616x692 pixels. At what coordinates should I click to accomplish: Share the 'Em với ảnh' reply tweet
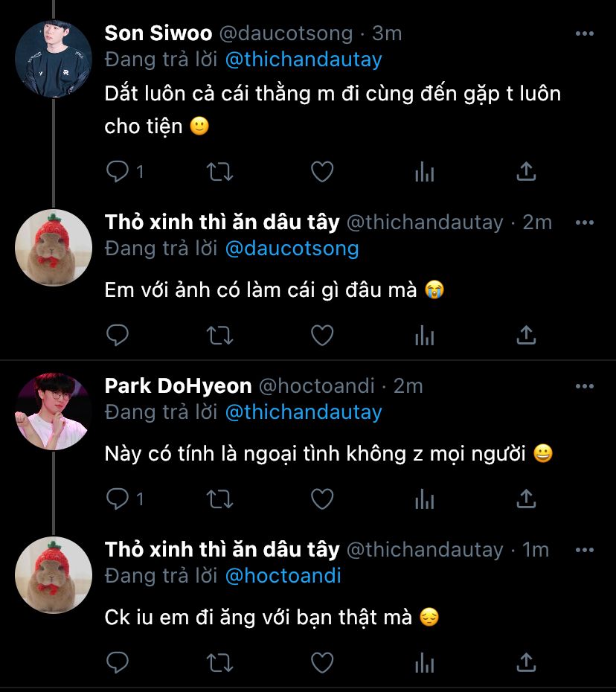(526, 336)
